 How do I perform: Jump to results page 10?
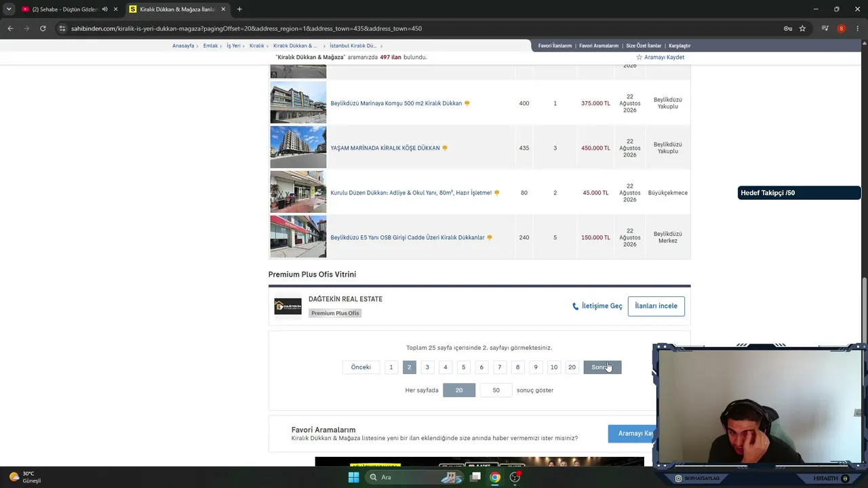554,367
